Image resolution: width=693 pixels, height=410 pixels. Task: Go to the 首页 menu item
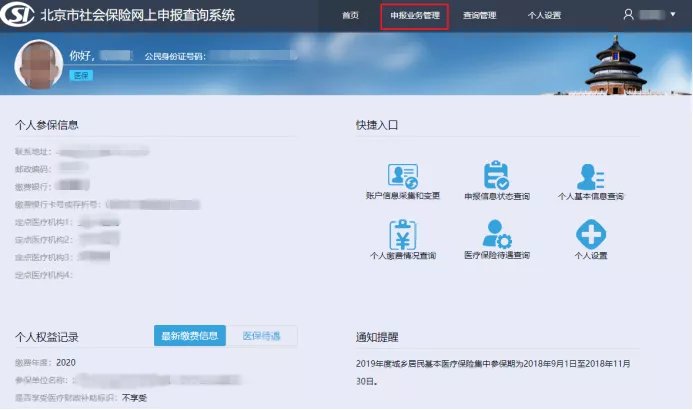(x=350, y=16)
